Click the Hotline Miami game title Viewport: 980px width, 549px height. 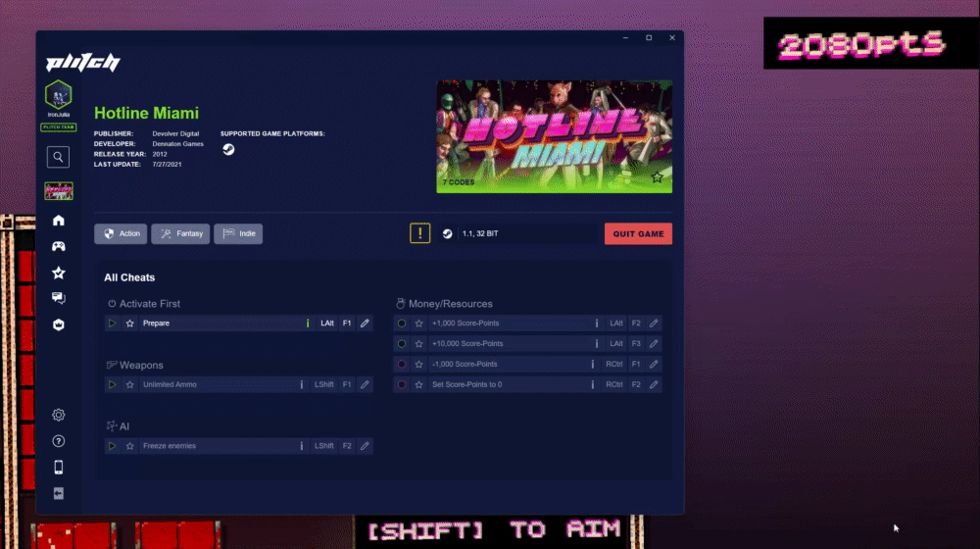[146, 113]
